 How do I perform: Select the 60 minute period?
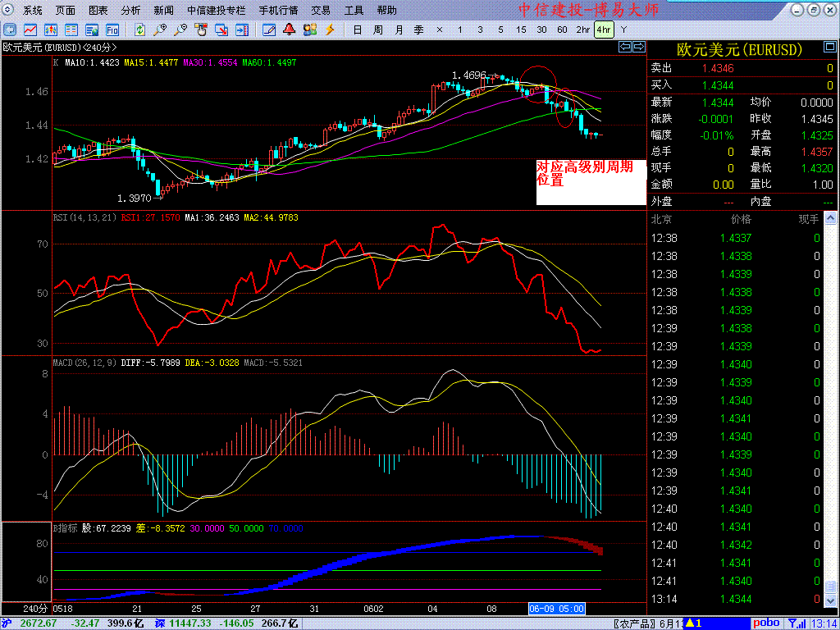point(562,30)
